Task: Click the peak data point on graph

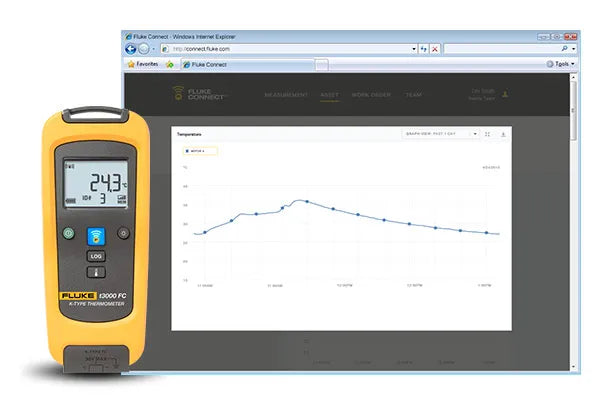Action: pyautogui.click(x=306, y=201)
